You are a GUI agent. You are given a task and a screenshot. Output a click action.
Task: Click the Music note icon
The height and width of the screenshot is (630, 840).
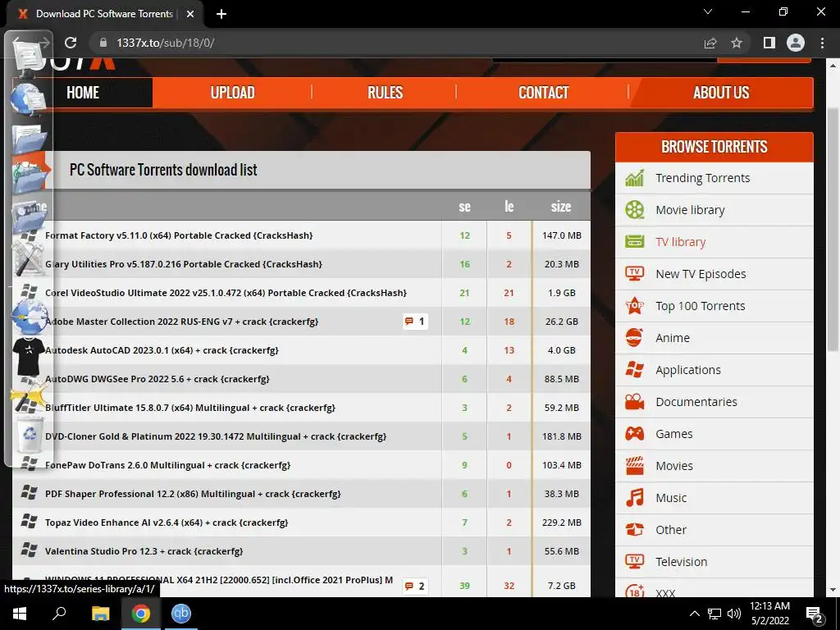pos(634,498)
